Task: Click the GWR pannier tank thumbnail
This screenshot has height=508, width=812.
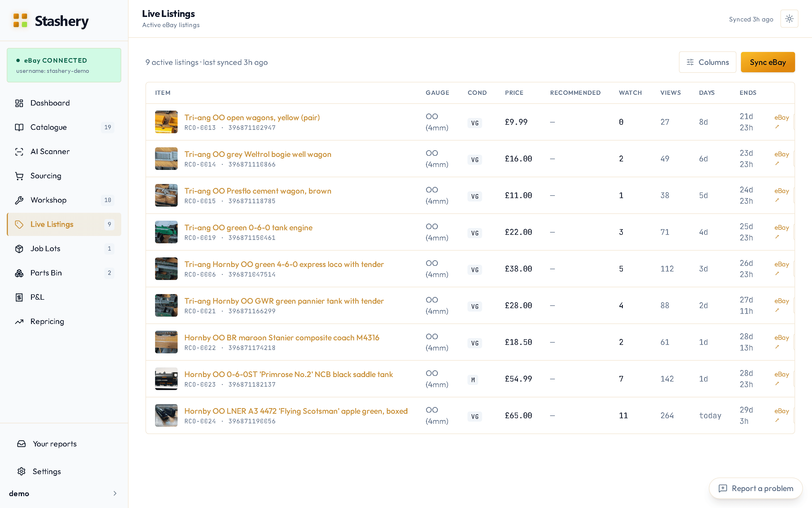Action: point(166,305)
